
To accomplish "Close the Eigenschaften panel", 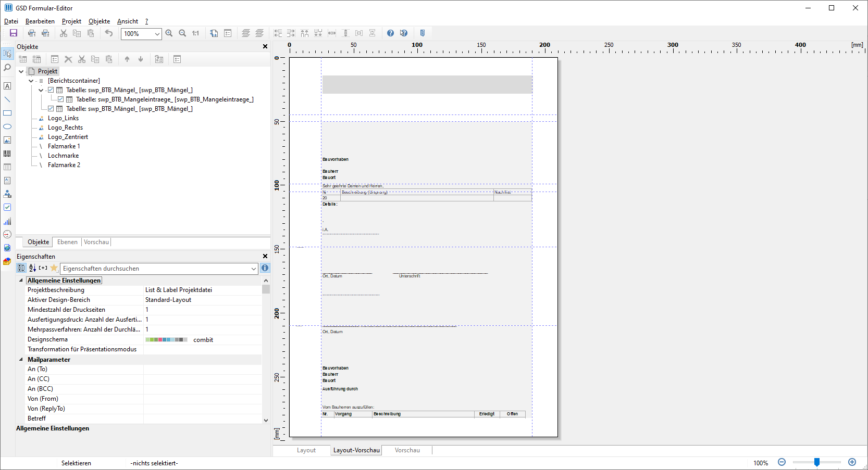I will point(265,256).
